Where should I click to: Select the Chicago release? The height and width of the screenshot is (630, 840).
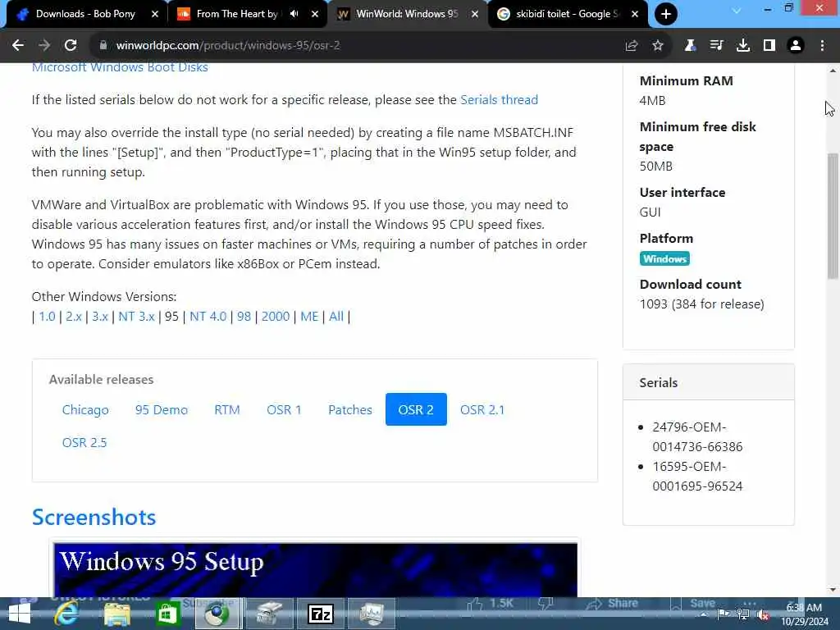click(85, 410)
